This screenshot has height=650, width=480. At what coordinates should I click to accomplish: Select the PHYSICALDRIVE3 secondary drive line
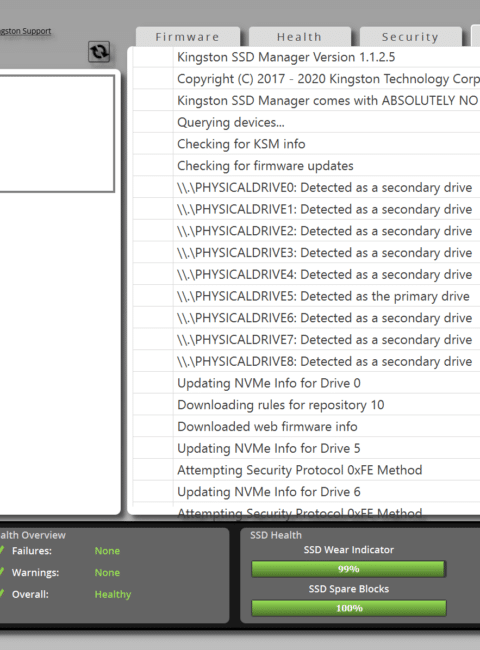pyautogui.click(x=306, y=252)
